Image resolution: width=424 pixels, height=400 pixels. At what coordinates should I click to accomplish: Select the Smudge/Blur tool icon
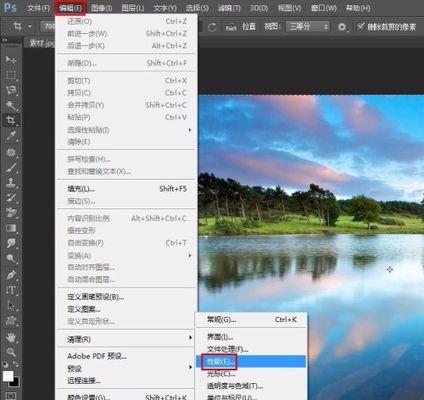pos(11,243)
